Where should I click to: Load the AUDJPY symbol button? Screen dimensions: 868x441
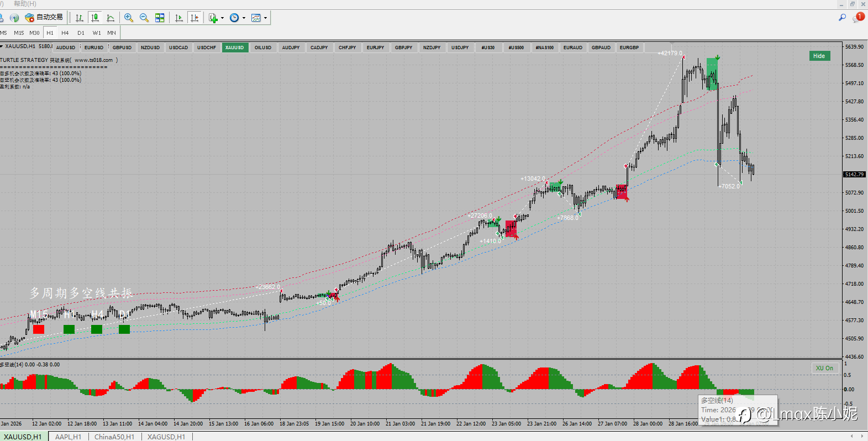click(x=291, y=48)
